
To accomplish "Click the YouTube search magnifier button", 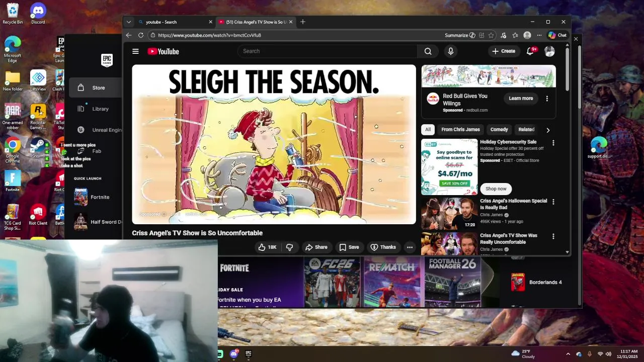I will [x=428, y=51].
